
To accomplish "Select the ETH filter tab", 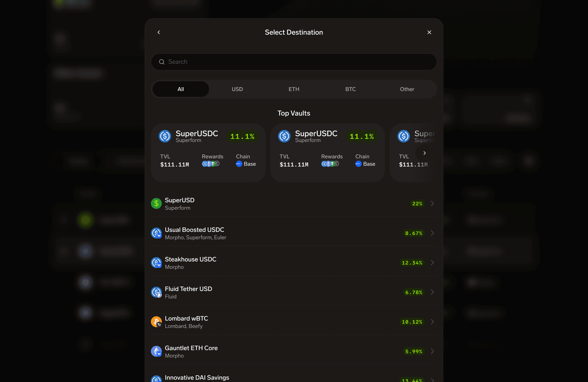I will (x=294, y=89).
